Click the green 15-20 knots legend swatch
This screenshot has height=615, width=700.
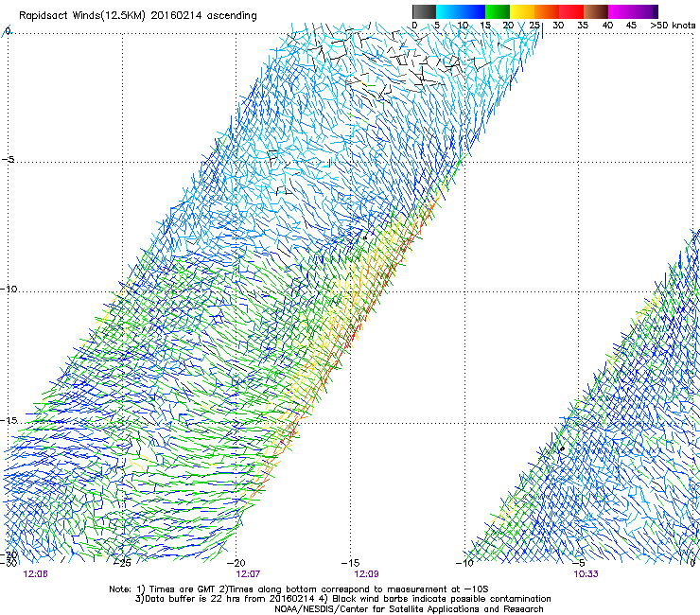pos(498,11)
